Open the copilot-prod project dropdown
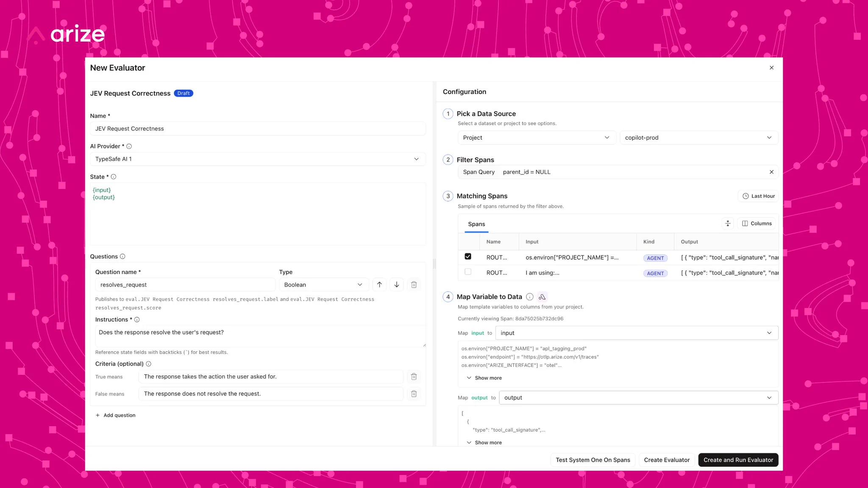Viewport: 868px width, 488px height. [698, 138]
